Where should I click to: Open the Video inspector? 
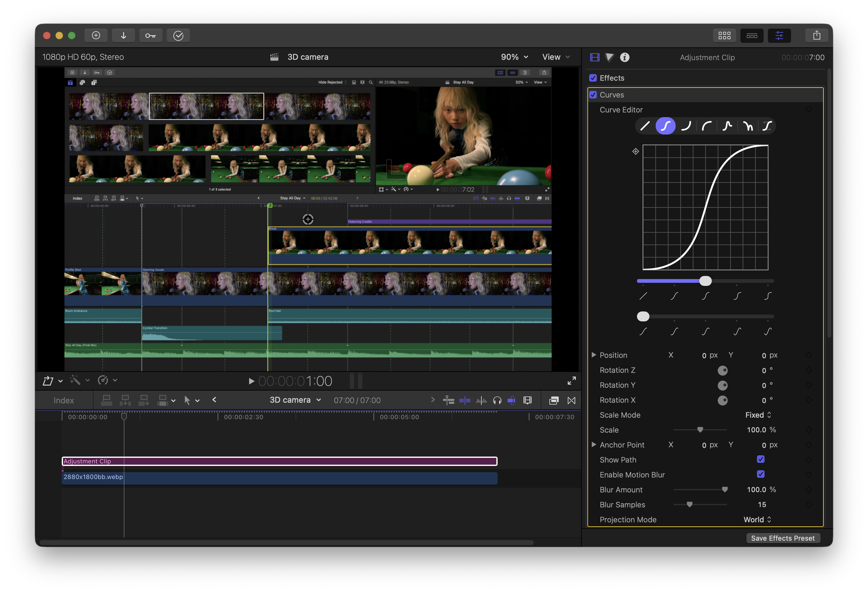pyautogui.click(x=594, y=57)
